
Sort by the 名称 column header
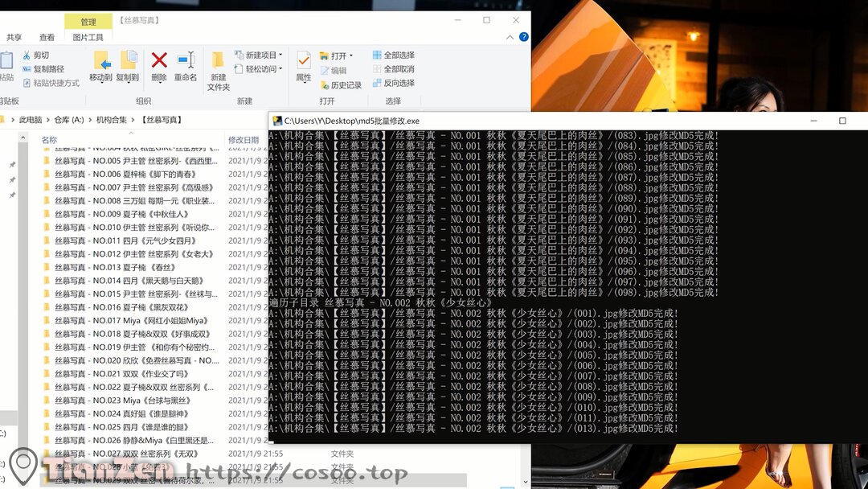click(50, 140)
